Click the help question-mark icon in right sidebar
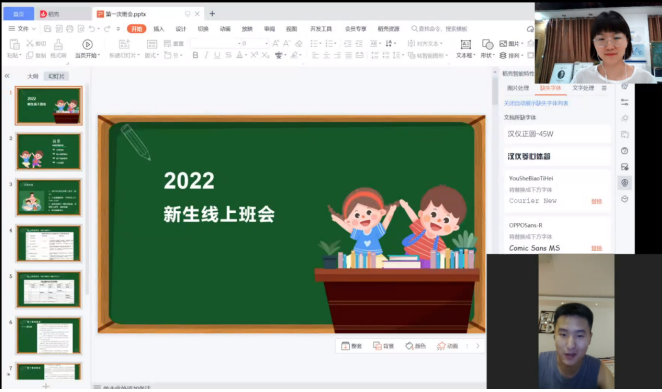662x392 pixels. point(624,151)
